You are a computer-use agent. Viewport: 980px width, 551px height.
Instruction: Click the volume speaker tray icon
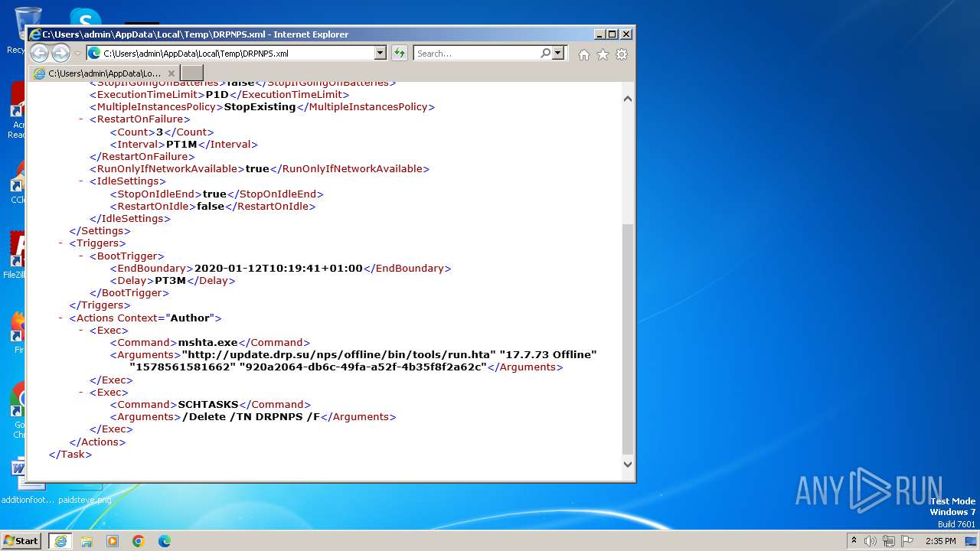pyautogui.click(x=871, y=541)
